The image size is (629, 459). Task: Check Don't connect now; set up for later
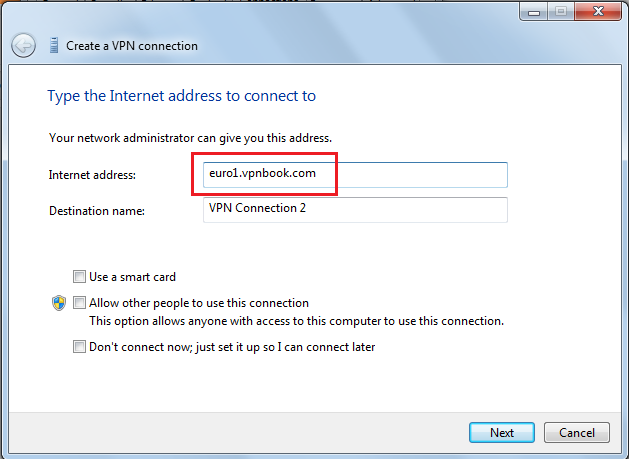[79, 346]
